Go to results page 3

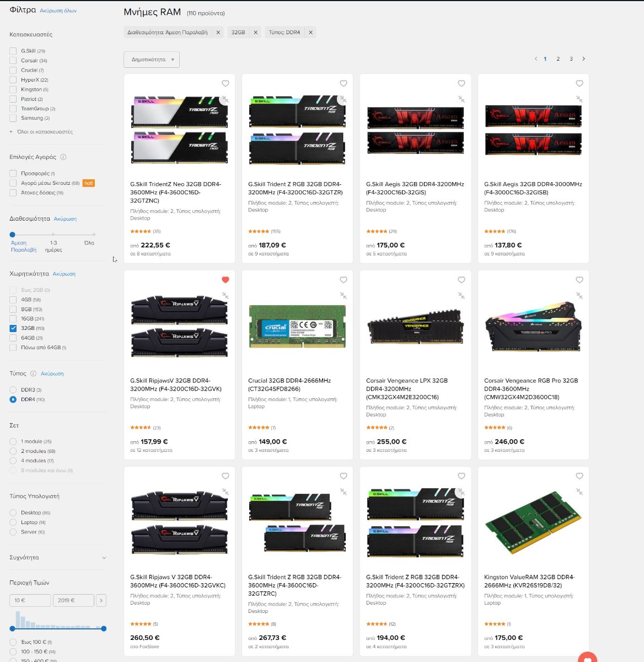click(571, 59)
